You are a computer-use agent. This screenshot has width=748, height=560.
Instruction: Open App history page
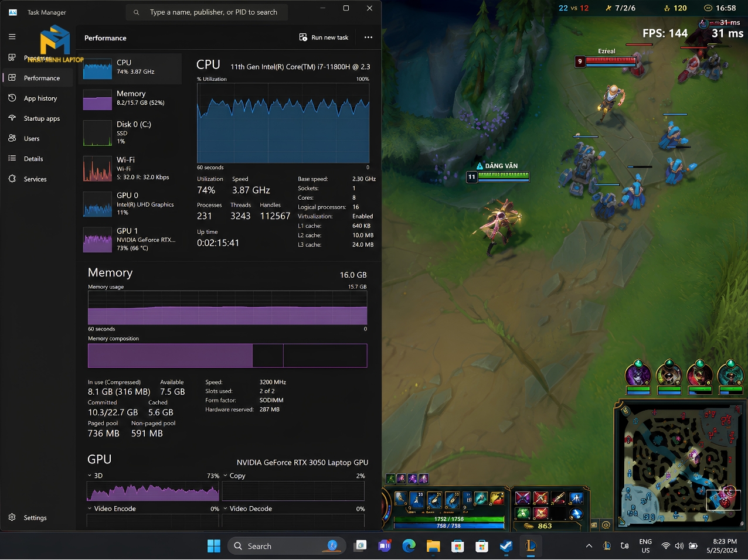click(x=38, y=98)
